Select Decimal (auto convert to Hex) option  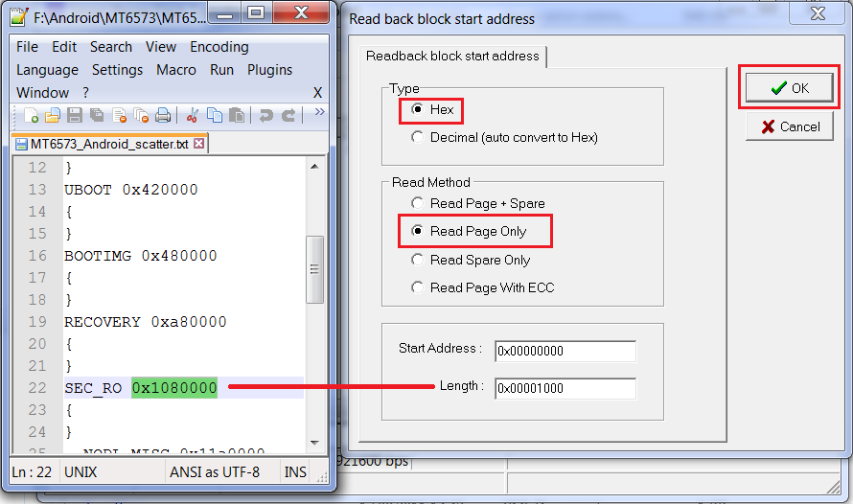click(x=417, y=137)
